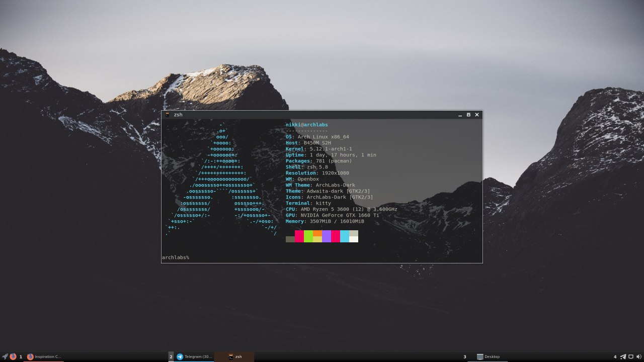Switch to workspace 3
This screenshot has width=644, height=362.
(x=465, y=356)
